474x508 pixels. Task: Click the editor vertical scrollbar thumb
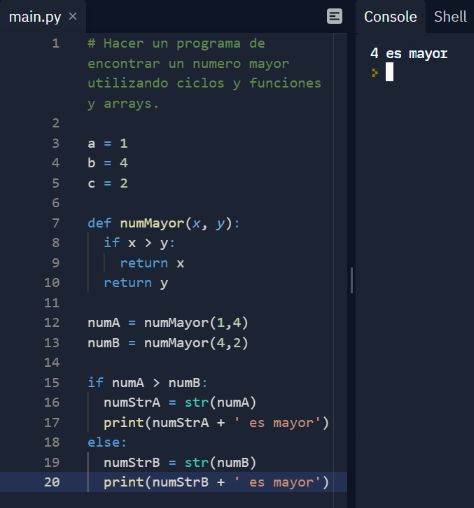pyautogui.click(x=352, y=280)
